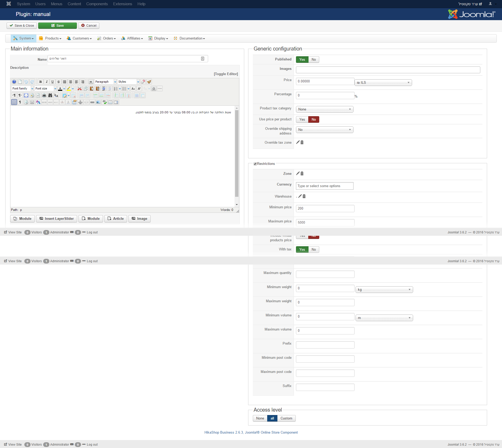Click the Toggle Editor link

coord(226,74)
